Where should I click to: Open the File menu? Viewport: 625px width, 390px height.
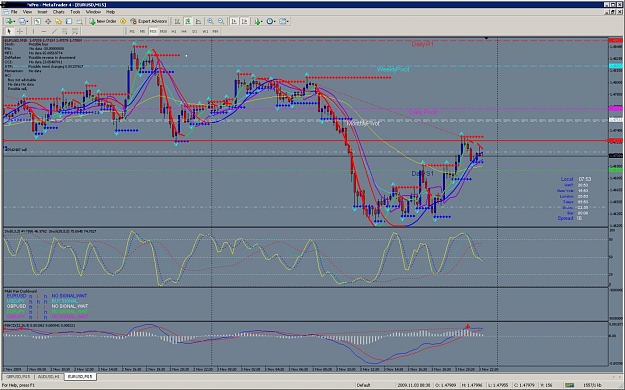click(x=14, y=12)
